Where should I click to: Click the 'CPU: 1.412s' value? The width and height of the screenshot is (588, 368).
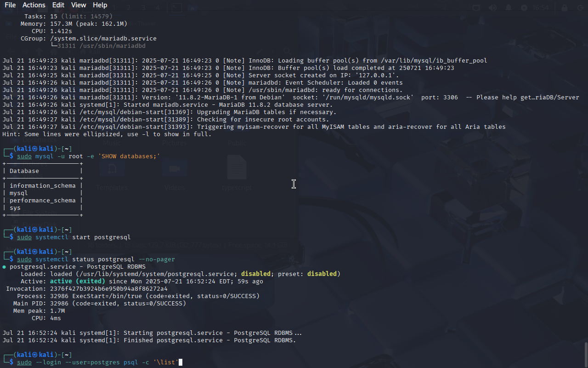[x=52, y=31]
